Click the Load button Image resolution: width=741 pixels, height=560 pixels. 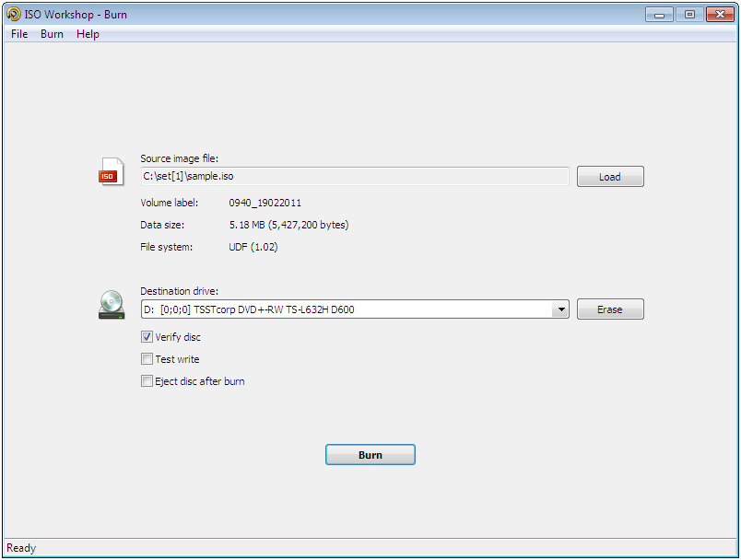(x=610, y=177)
